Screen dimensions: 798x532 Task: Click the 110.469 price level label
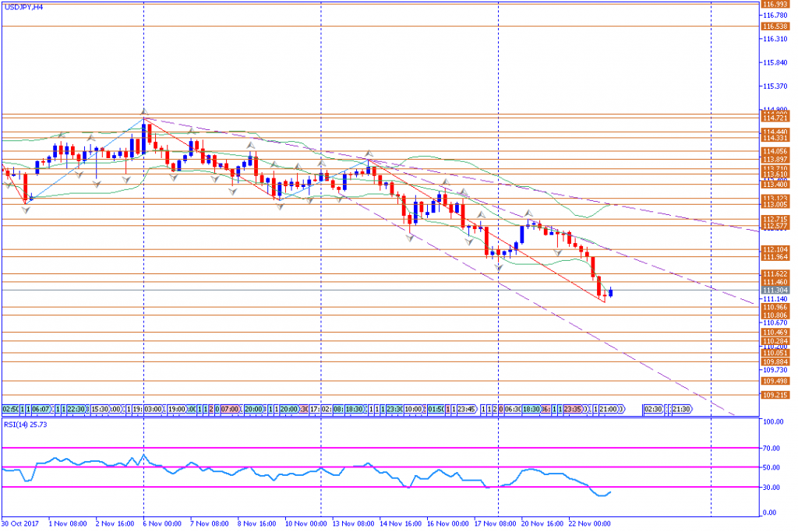(773, 333)
